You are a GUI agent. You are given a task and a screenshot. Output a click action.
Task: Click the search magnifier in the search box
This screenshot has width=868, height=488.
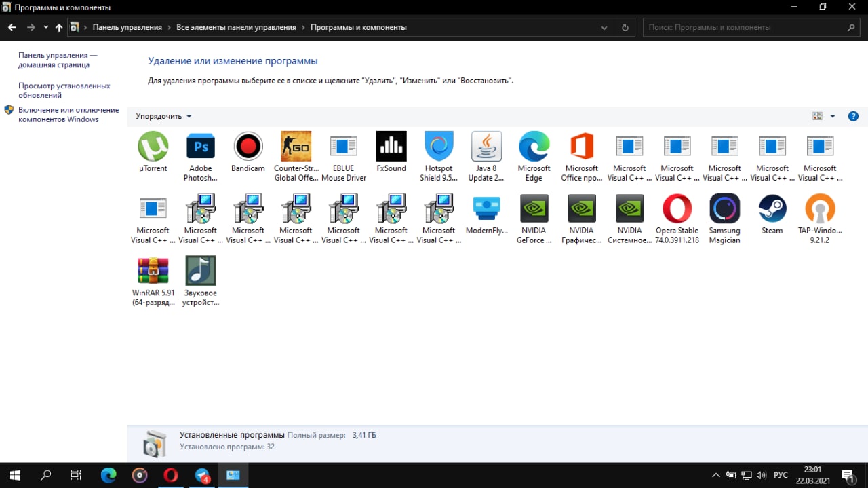coord(851,28)
